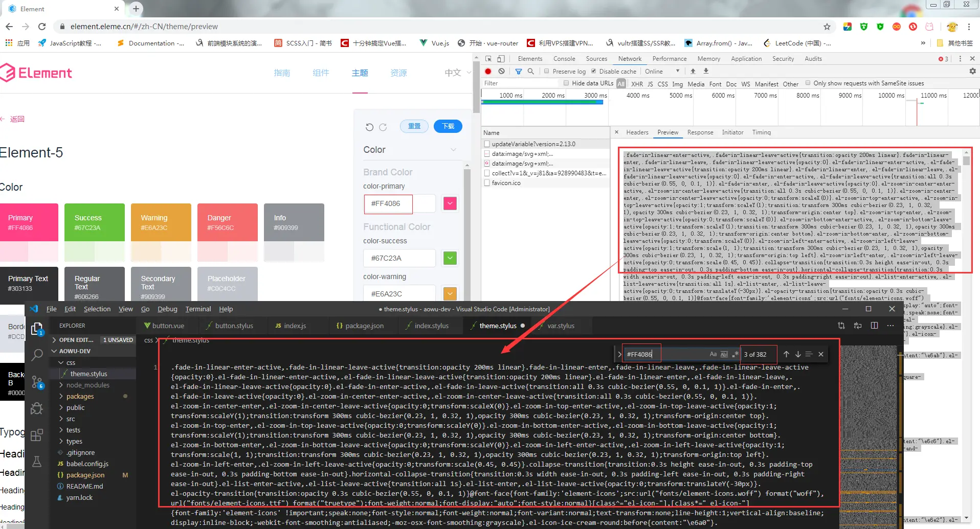Open the Headers tab of the request
The width and height of the screenshot is (980, 529).
click(x=637, y=132)
